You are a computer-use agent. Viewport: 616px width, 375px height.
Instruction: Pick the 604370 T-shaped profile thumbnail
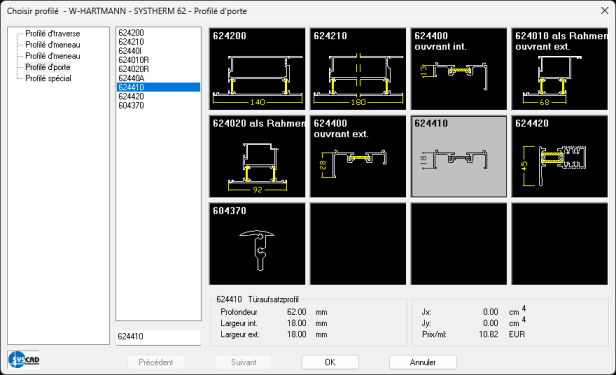click(x=257, y=244)
